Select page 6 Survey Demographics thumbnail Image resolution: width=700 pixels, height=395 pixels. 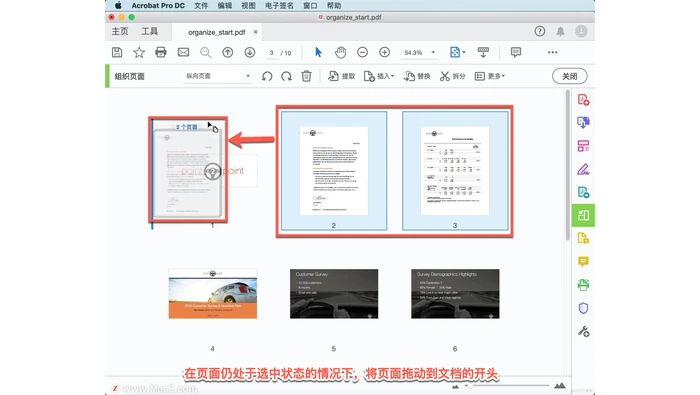point(455,294)
